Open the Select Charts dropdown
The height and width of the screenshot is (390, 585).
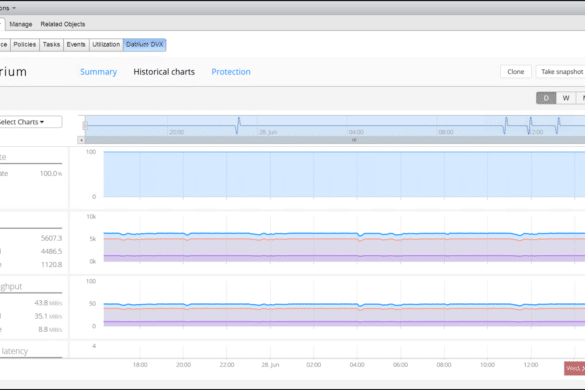click(30, 122)
